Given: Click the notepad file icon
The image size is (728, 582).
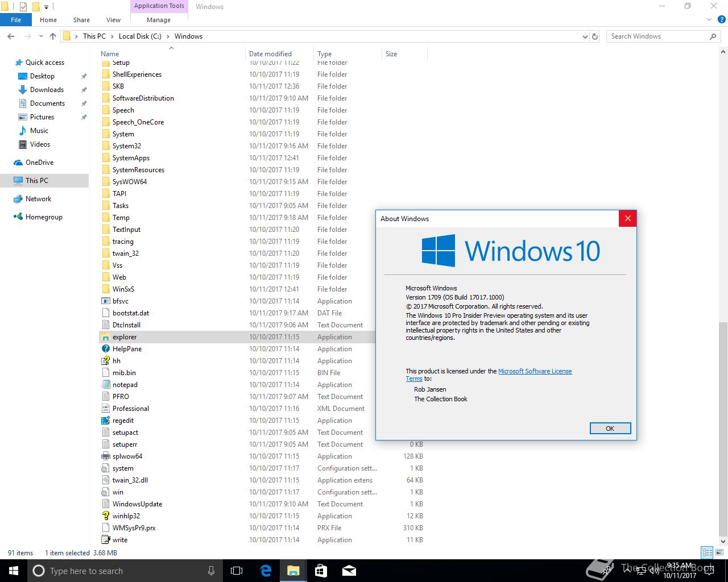Looking at the screenshot, I should click(105, 385).
